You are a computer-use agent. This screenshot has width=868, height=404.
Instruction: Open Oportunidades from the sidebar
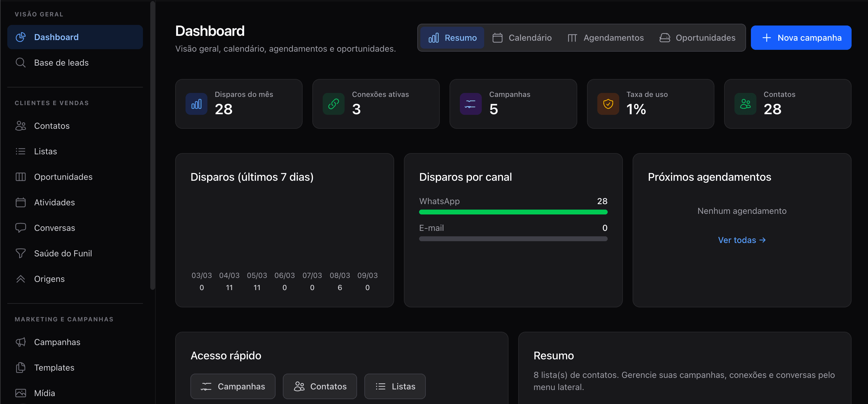[x=63, y=177]
